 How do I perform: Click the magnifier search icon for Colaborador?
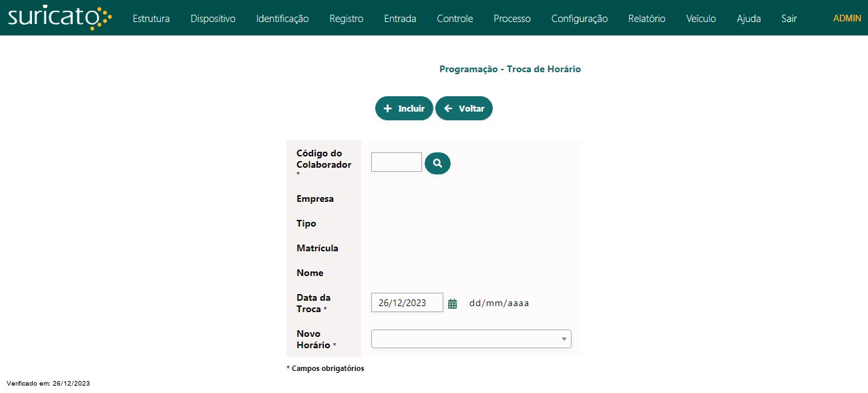437,163
